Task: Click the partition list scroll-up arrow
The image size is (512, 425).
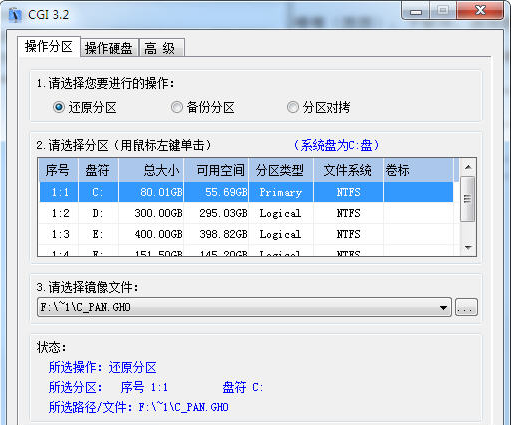Action: pyautogui.click(x=468, y=167)
